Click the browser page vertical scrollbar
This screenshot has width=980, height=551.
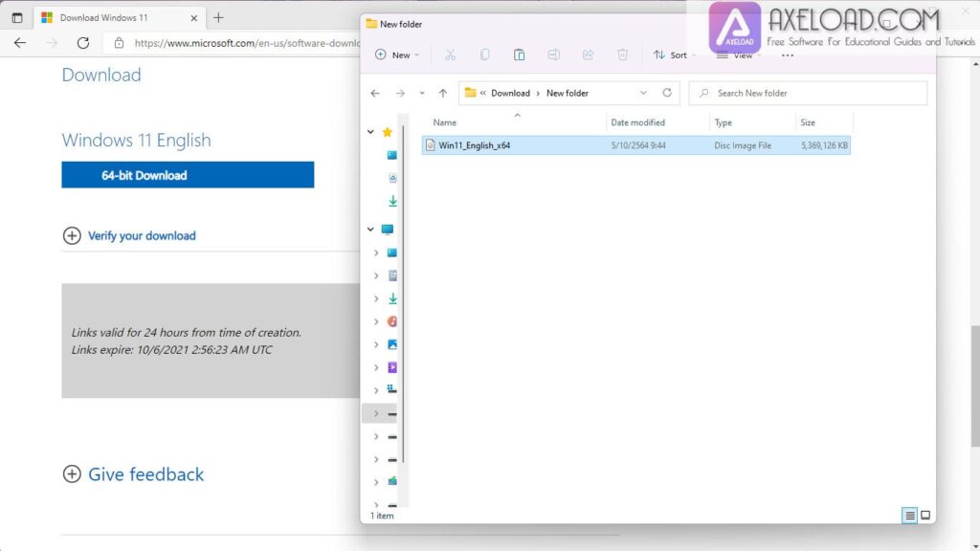click(x=975, y=386)
